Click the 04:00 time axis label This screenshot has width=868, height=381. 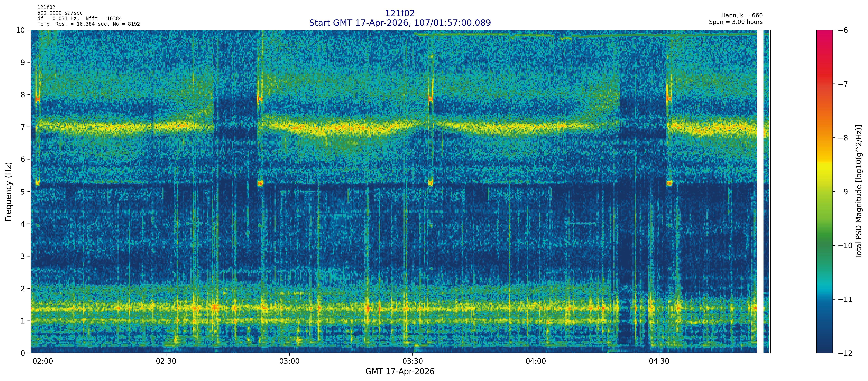point(536,362)
